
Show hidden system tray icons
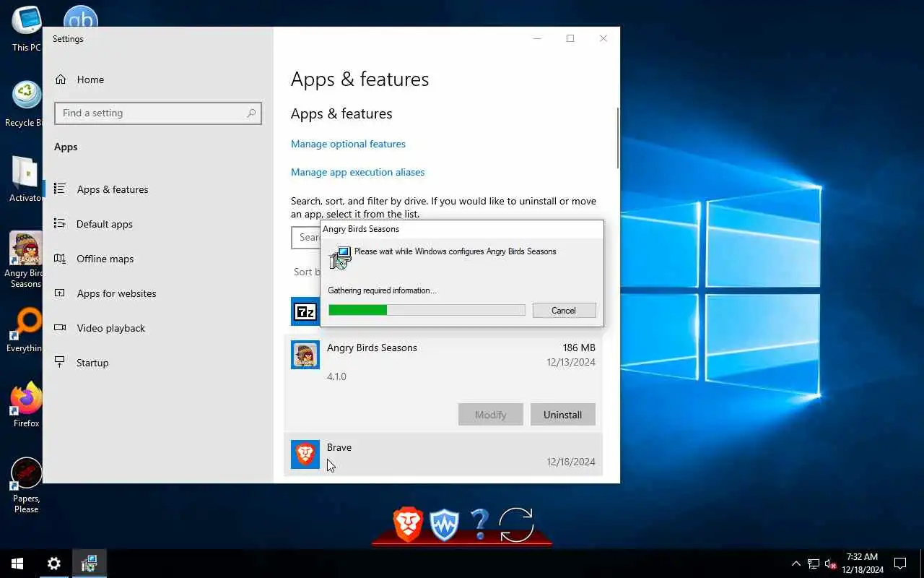(x=796, y=564)
